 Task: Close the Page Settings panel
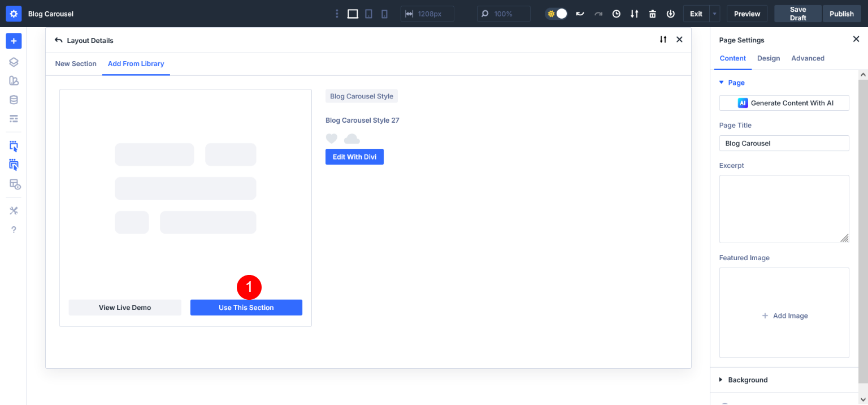[x=856, y=39]
